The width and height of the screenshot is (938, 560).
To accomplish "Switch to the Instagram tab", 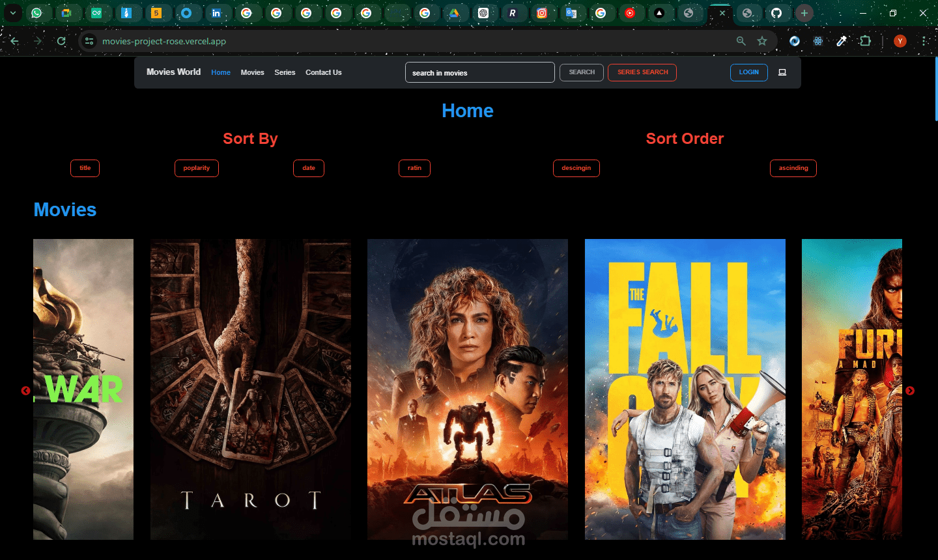I will click(542, 13).
